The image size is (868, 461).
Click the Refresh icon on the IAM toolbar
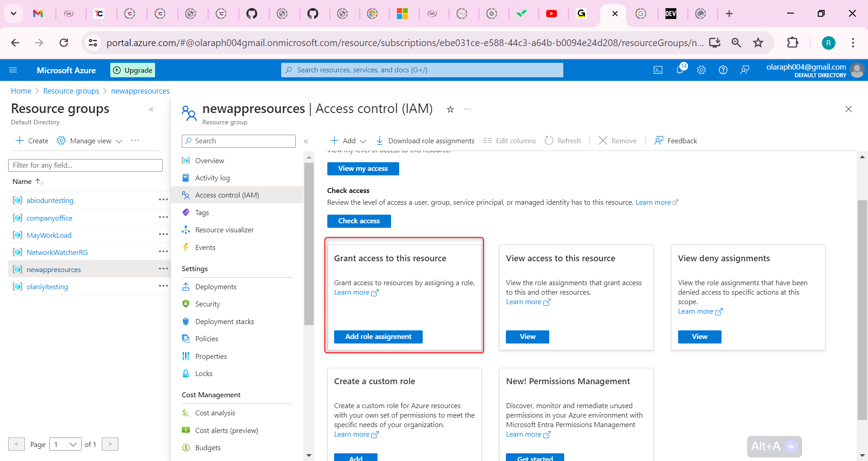click(549, 141)
